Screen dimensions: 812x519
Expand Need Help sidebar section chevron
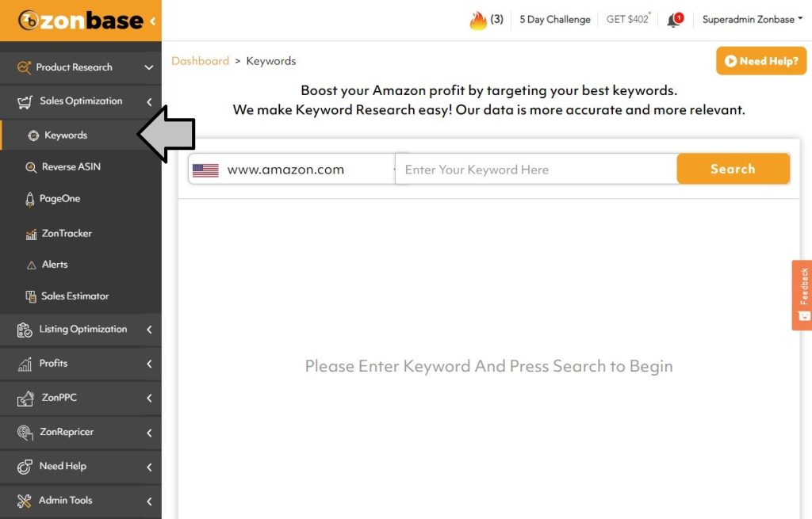pyautogui.click(x=149, y=467)
